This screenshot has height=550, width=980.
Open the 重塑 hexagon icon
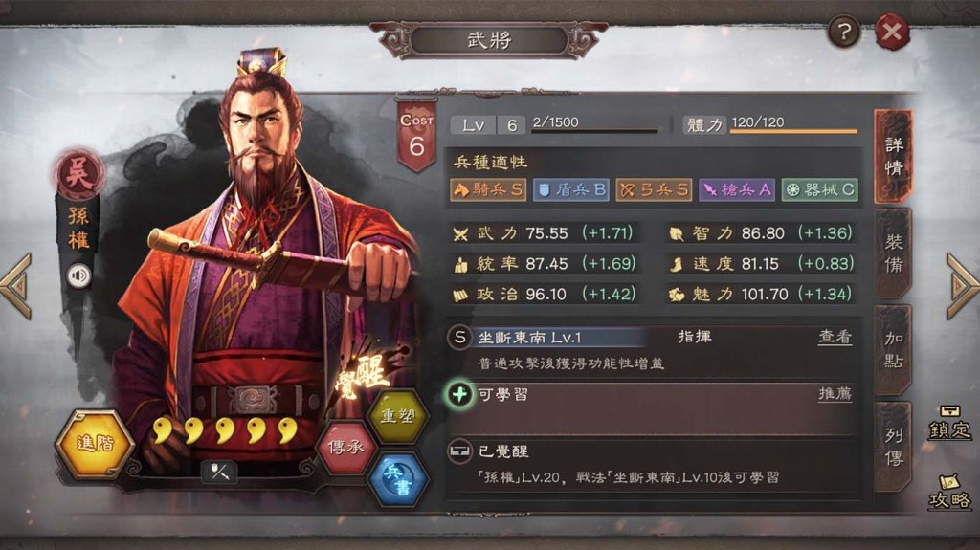397,416
